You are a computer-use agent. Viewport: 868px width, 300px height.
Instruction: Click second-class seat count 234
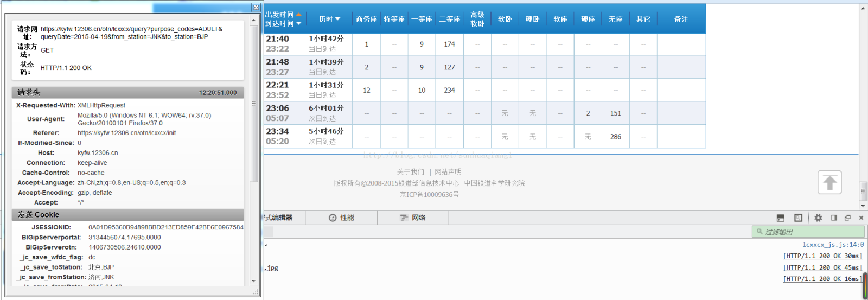point(449,91)
